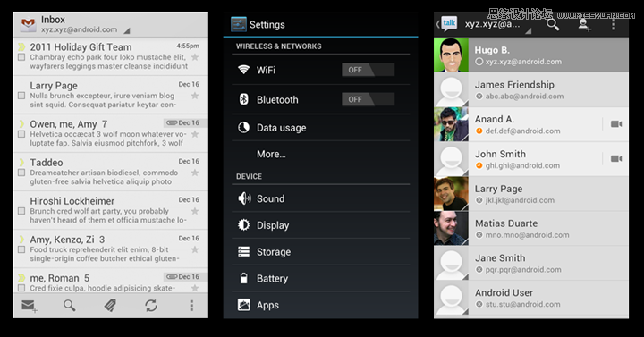Tap the Gmail envelope logo

point(28,24)
